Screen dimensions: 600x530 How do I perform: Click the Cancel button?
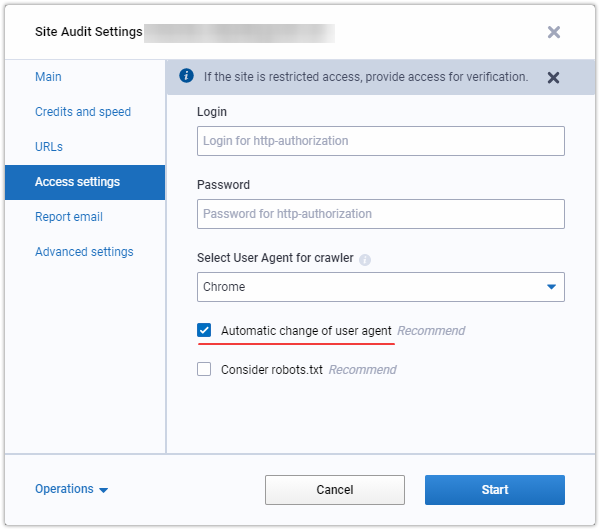pyautogui.click(x=334, y=490)
